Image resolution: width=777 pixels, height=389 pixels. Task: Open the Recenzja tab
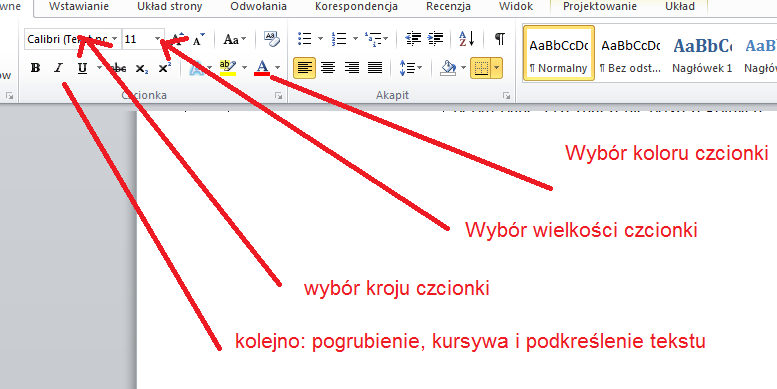[x=448, y=6]
